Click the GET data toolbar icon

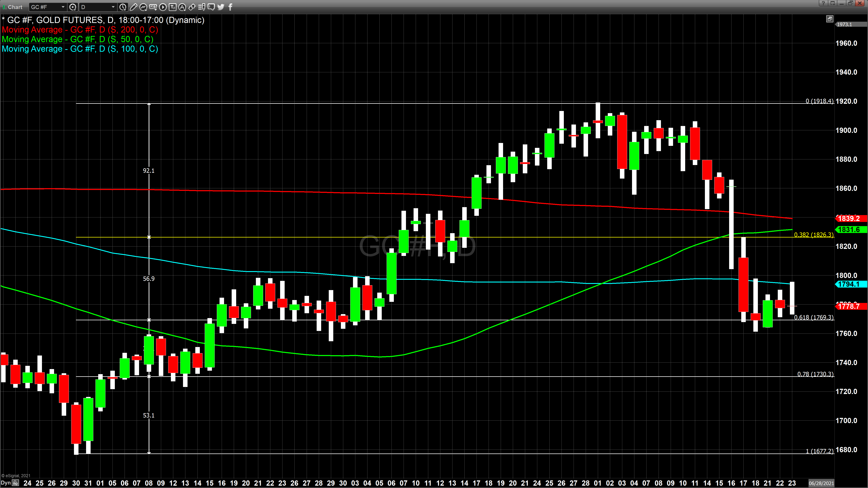pyautogui.click(x=153, y=7)
